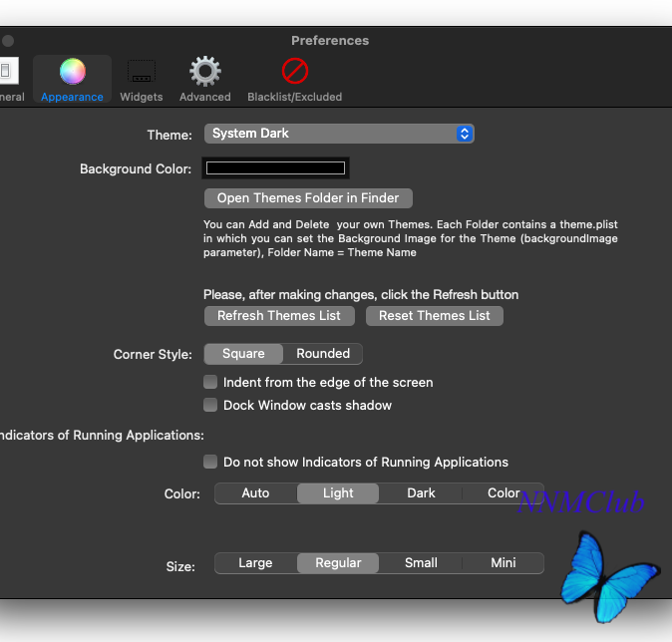
Task: Check Do not show Indicators of Running Applications
Action: [210, 462]
